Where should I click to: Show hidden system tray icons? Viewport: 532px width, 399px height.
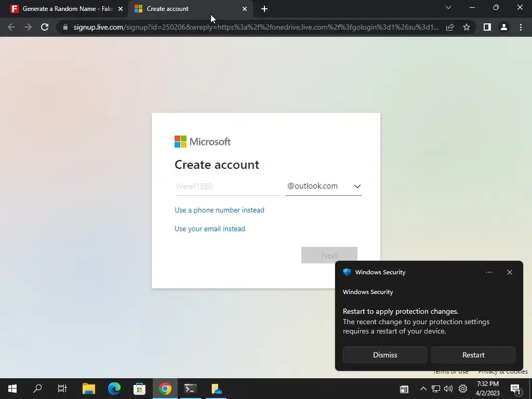[x=423, y=389]
